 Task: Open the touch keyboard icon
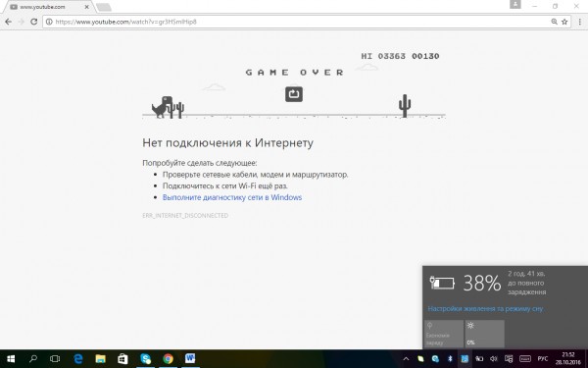point(525,359)
